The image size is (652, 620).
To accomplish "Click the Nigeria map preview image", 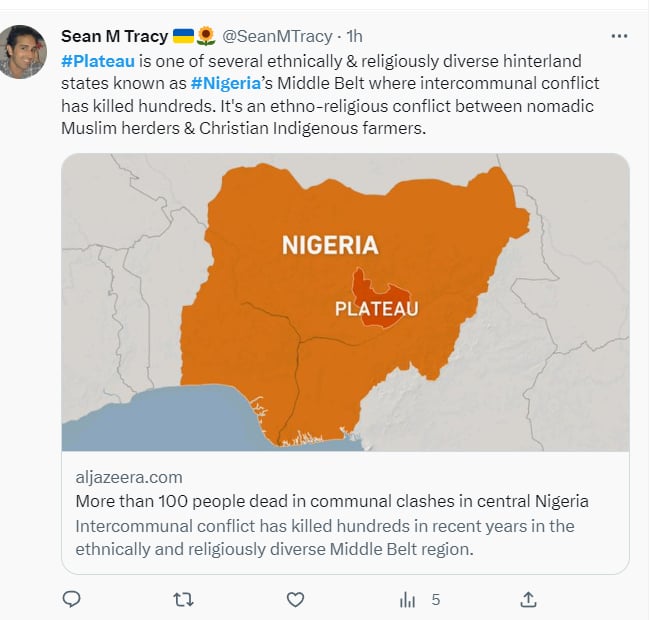I will click(x=345, y=302).
